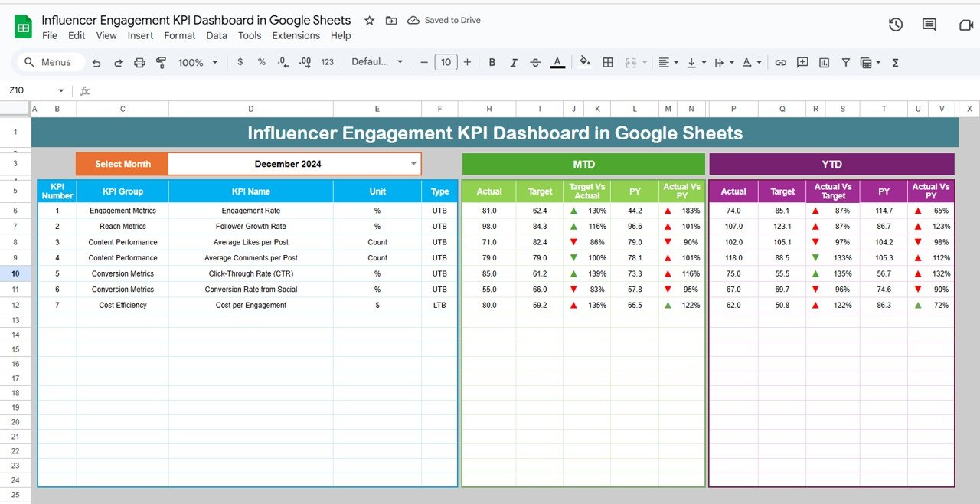Open the text color picker
The image size is (980, 504).
point(557,62)
